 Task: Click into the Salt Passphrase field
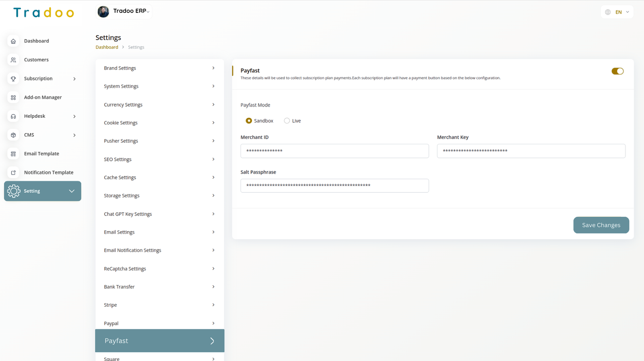(x=334, y=186)
